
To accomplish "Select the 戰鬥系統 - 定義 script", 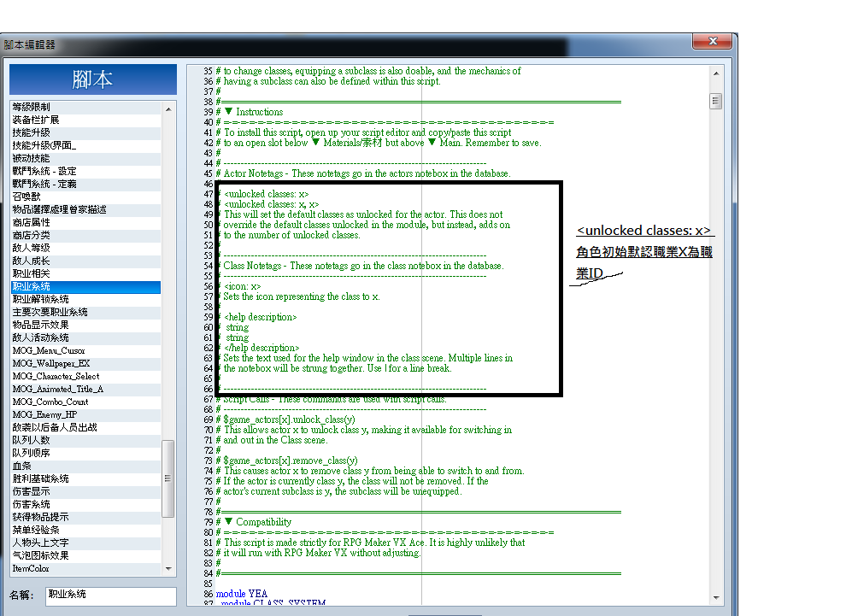I will point(85,185).
